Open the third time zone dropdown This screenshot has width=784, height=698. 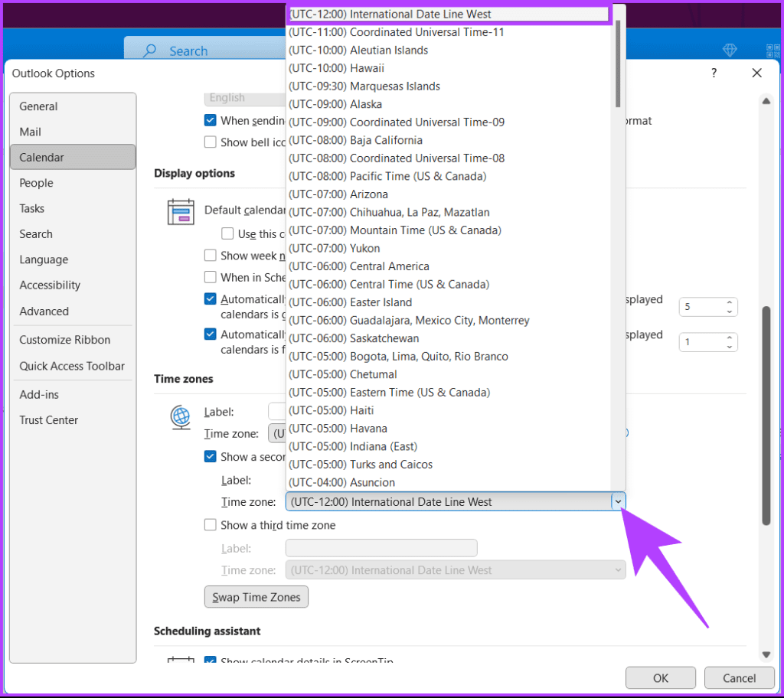click(x=619, y=570)
